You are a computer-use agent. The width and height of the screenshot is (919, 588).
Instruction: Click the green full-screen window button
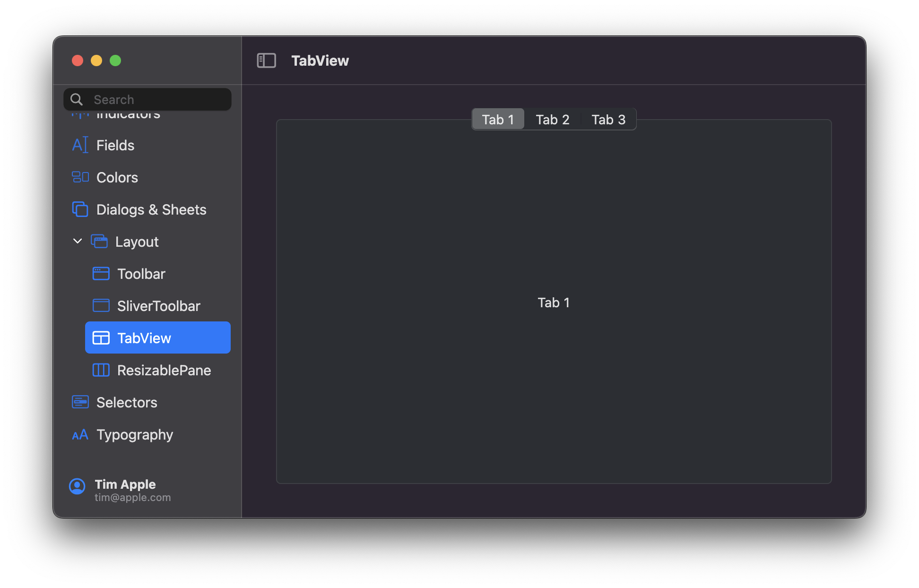click(115, 61)
